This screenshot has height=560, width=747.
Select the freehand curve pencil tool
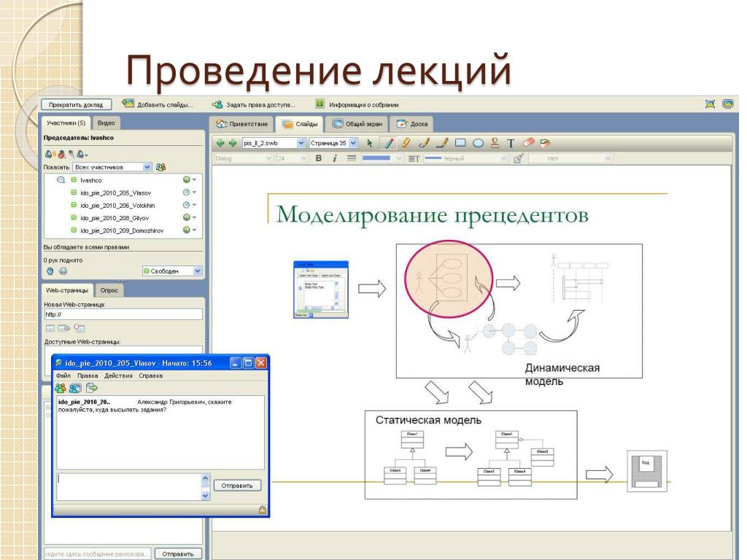[x=425, y=143]
